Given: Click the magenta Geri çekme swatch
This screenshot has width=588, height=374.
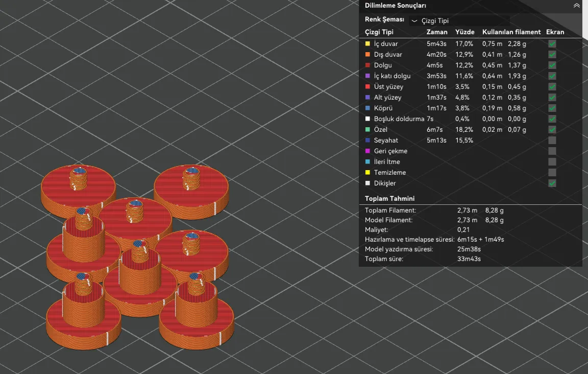Looking at the screenshot, I should pos(367,151).
